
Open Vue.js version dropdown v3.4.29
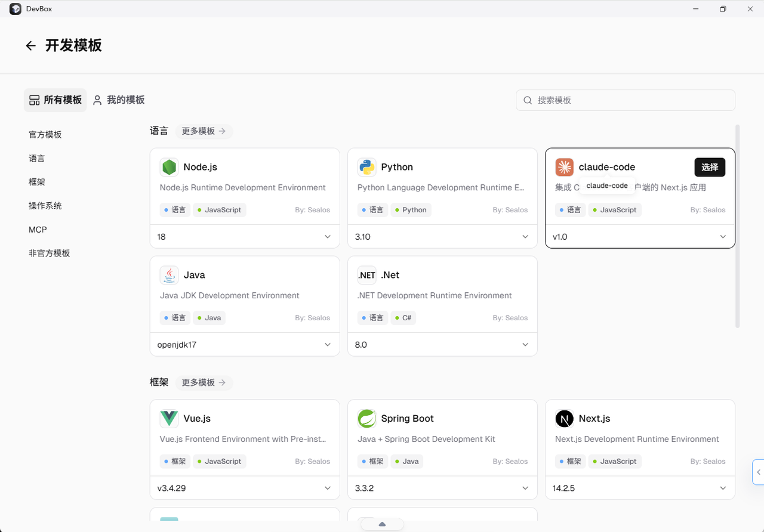(245, 488)
